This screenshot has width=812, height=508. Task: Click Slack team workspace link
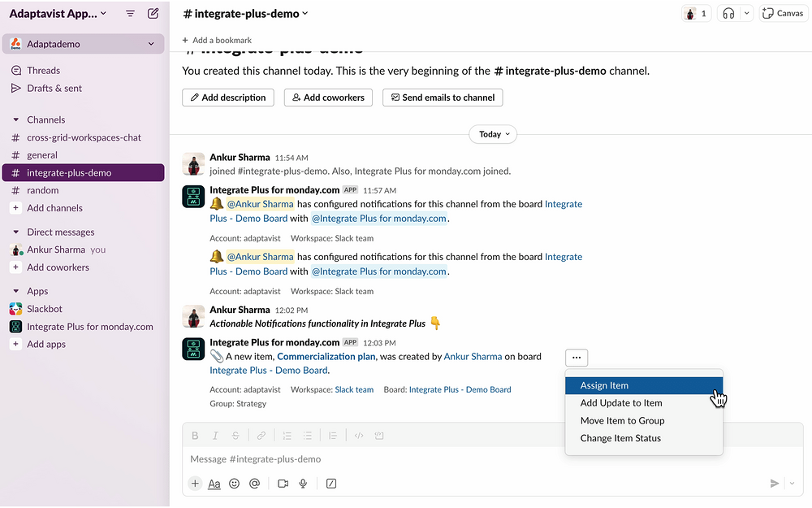coord(354,390)
